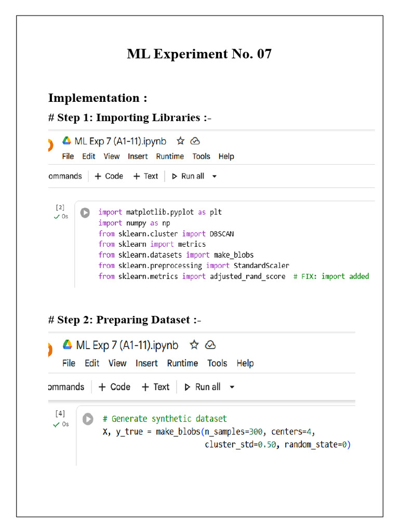The height and width of the screenshot is (532, 399).
Task: Click Run all in Step 1 toolbar
Action: pyautogui.click(x=188, y=176)
